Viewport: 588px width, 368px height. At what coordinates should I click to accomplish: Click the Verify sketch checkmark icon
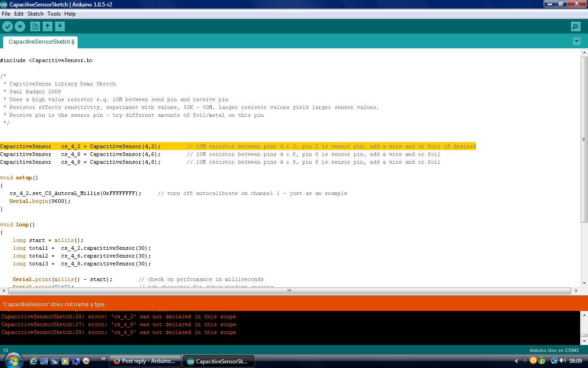coord(7,26)
